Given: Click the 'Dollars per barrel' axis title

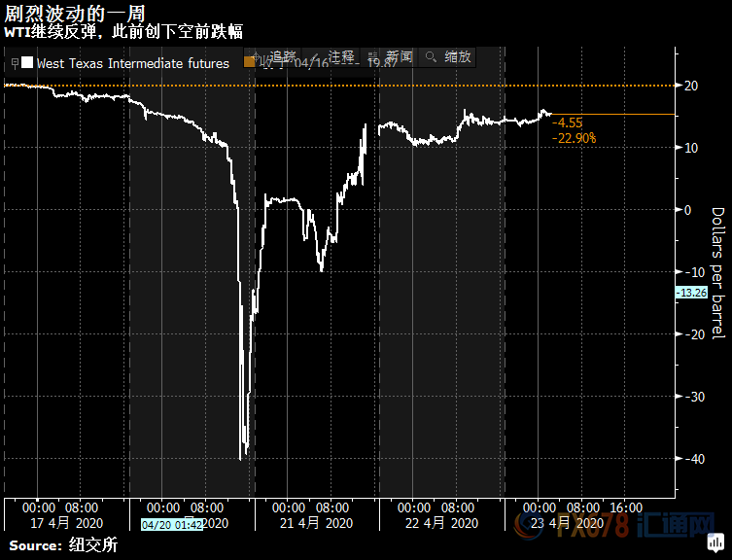Looking at the screenshot, I should [717, 273].
